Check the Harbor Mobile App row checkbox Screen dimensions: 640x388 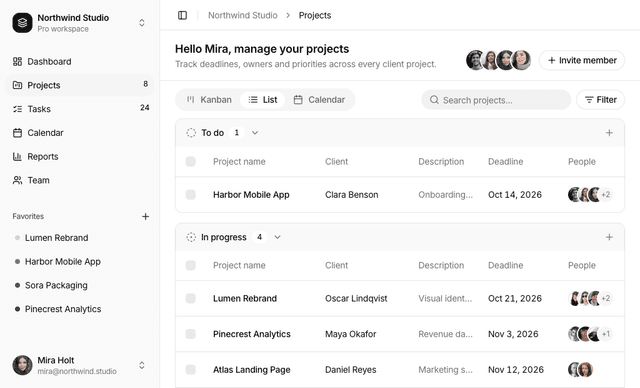[191, 195]
